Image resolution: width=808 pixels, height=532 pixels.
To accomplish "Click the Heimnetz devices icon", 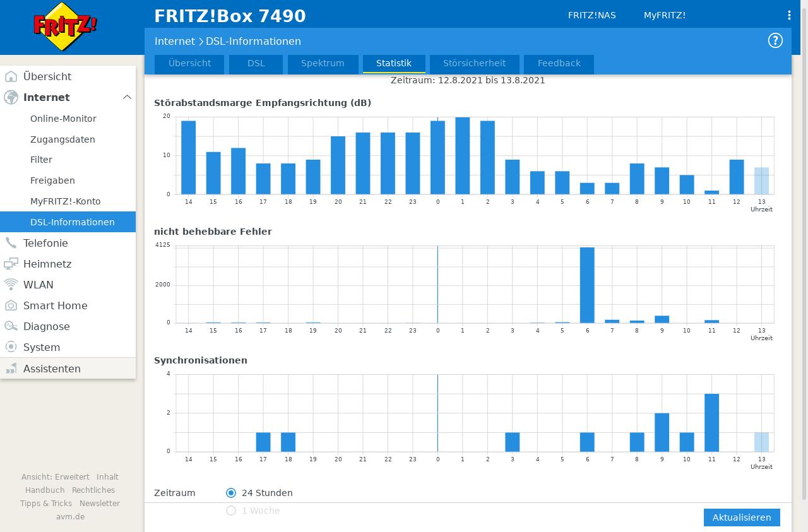I will [11, 264].
